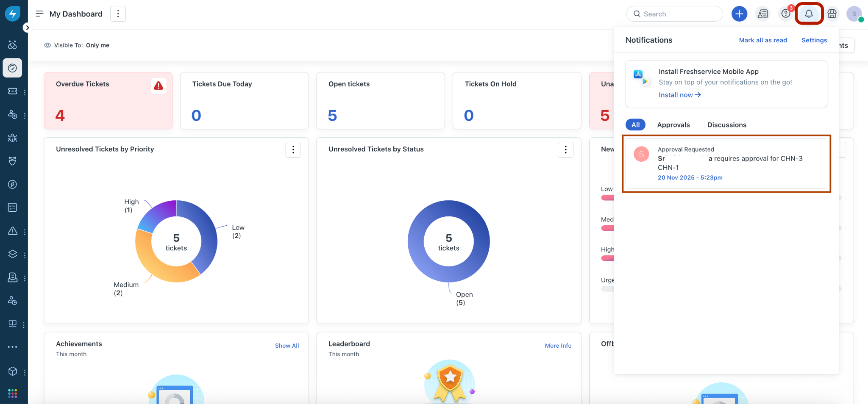The height and width of the screenshot is (404, 868).
Task: Open the checklist tasks icon in sidebar
Action: click(12, 208)
